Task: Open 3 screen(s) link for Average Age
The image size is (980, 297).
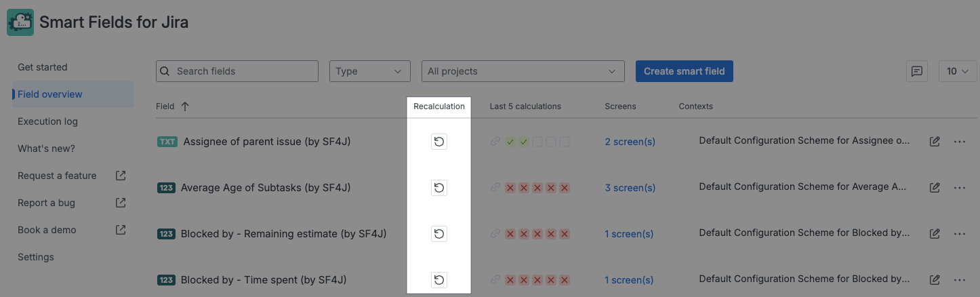Action: [630, 188]
